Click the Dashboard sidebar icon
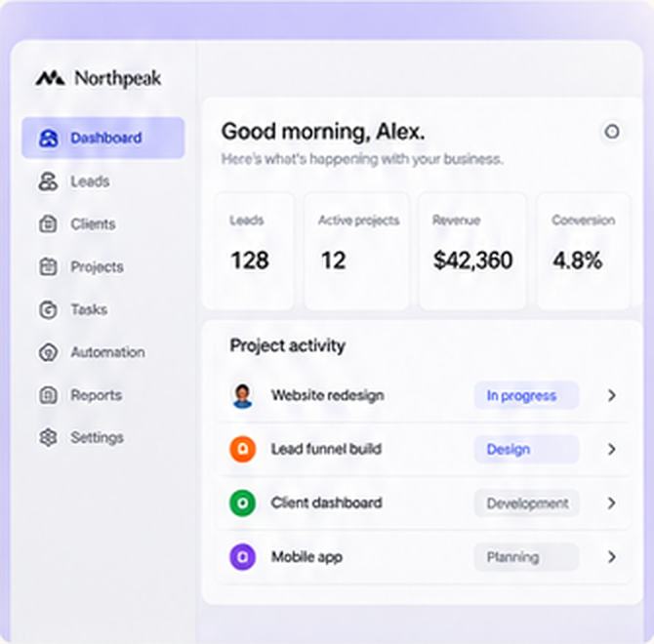The width and height of the screenshot is (654, 644). pyautogui.click(x=48, y=138)
